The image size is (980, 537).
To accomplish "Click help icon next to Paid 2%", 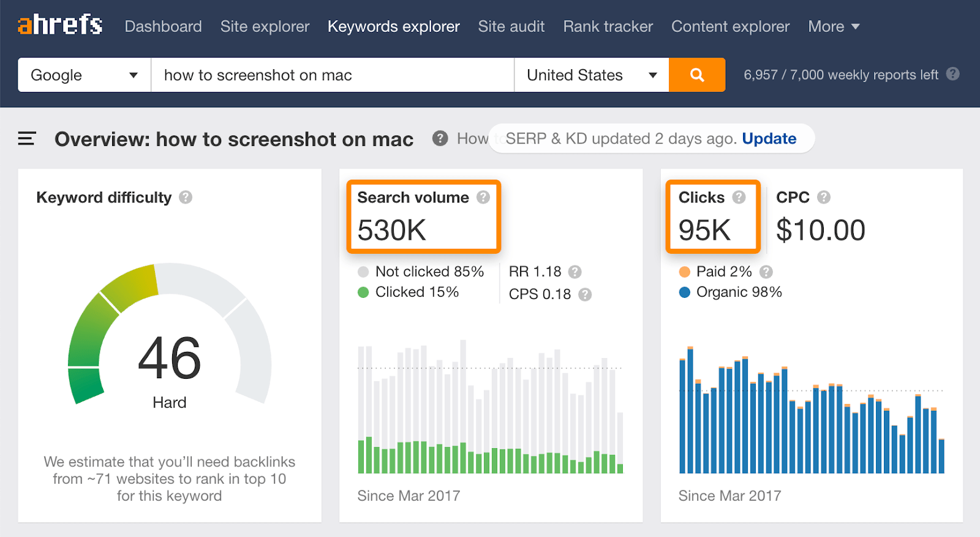I will click(766, 272).
